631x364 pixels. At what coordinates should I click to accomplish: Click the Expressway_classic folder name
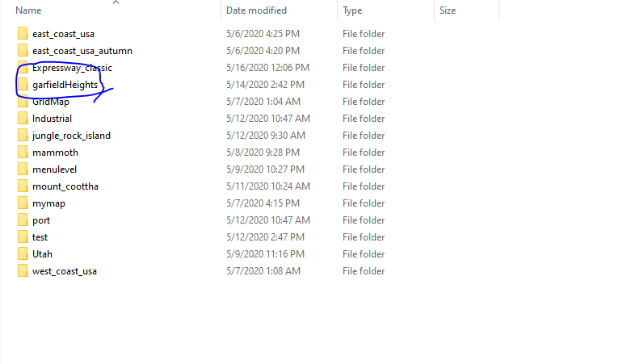tap(72, 68)
